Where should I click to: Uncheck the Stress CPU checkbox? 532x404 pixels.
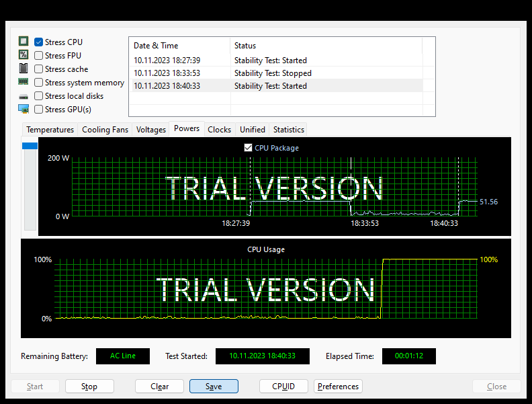coord(39,42)
